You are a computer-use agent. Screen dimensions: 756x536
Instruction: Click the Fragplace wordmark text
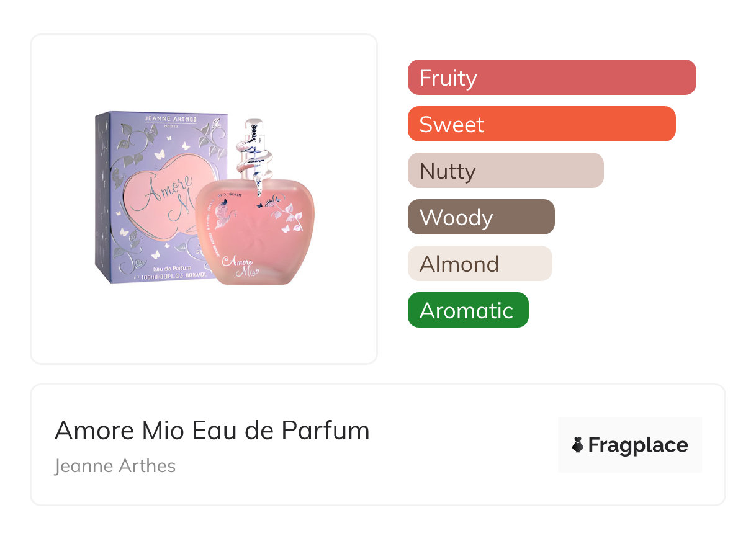click(637, 445)
